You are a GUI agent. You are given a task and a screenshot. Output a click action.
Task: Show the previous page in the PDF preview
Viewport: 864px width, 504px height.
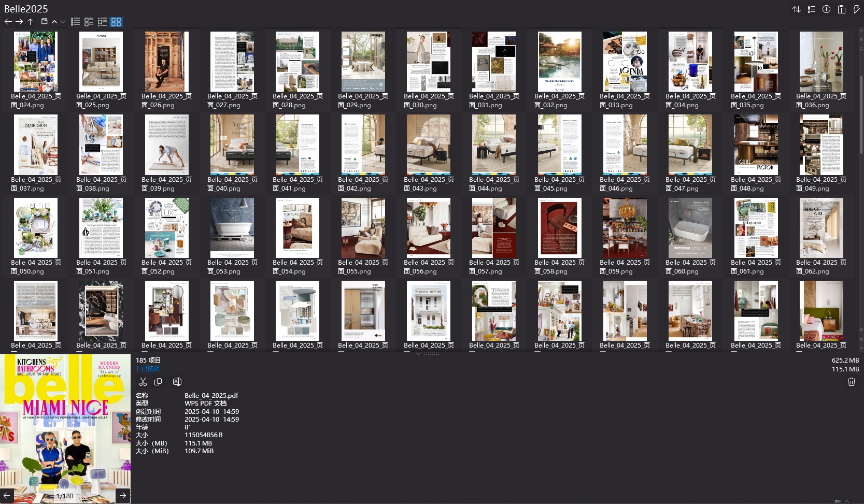[7, 496]
